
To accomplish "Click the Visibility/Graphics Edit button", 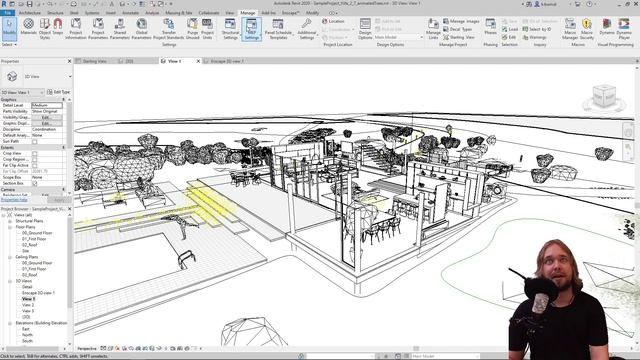I will 47,118.
